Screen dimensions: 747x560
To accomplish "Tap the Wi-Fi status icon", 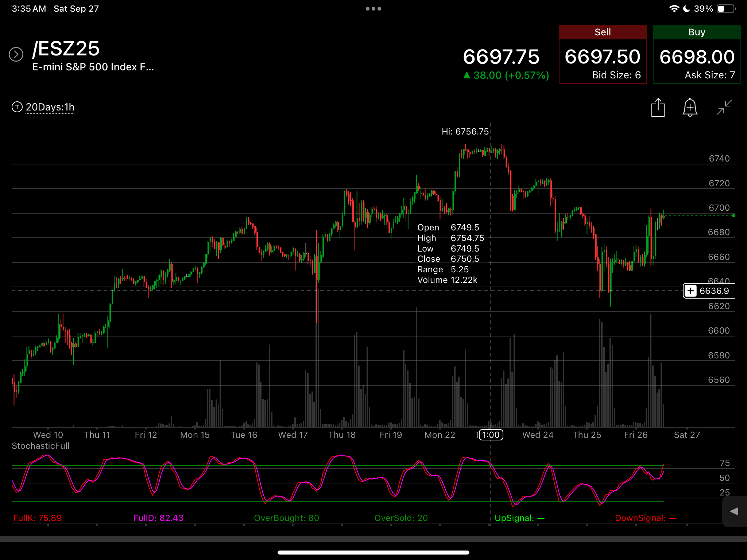I will [674, 9].
